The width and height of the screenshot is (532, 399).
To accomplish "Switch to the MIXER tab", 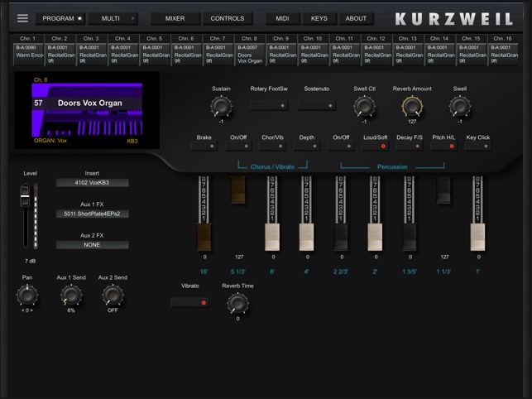I will point(175,18).
